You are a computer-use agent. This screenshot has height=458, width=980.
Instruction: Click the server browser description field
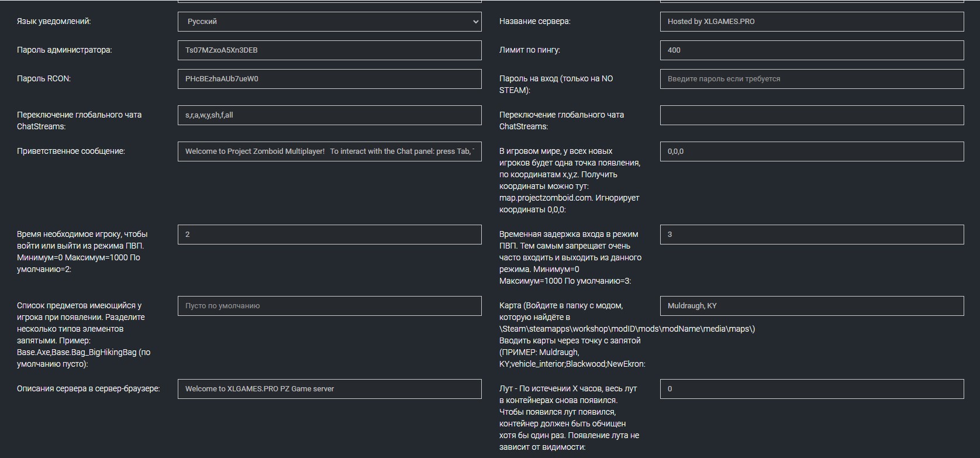(329, 389)
